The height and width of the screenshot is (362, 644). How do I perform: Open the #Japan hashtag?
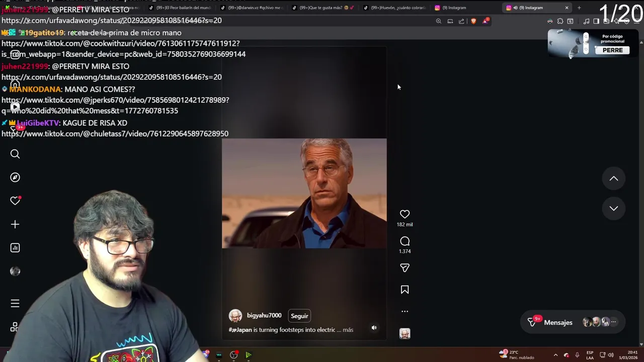point(240,330)
